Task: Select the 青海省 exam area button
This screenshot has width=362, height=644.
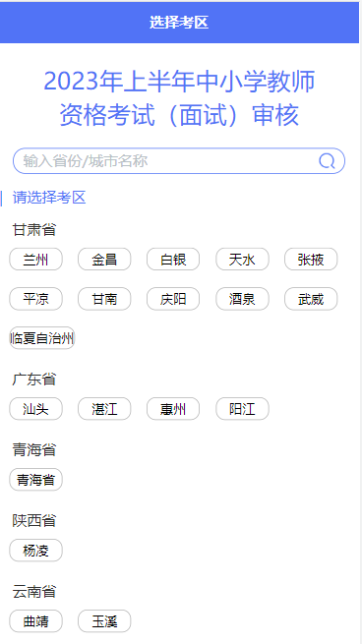Action: pyautogui.click(x=35, y=479)
